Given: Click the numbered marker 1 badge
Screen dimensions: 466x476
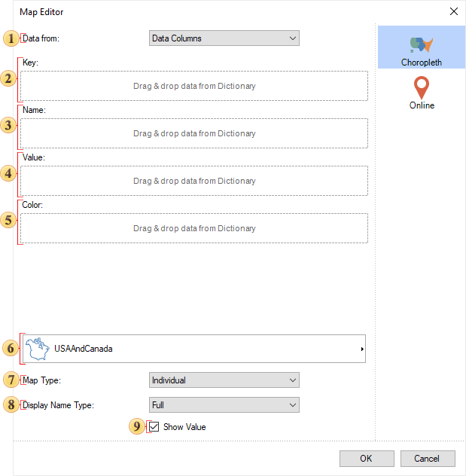Looking at the screenshot, I should tap(10, 38).
